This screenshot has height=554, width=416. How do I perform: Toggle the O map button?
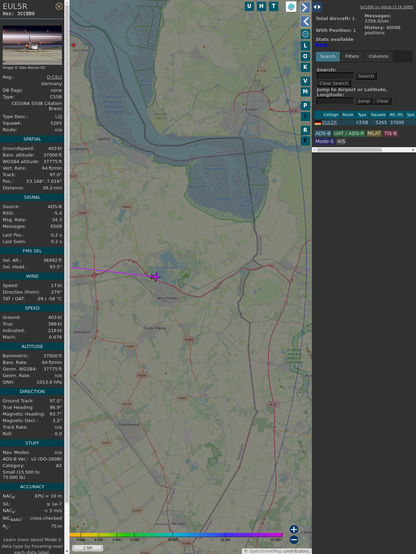point(305,56)
